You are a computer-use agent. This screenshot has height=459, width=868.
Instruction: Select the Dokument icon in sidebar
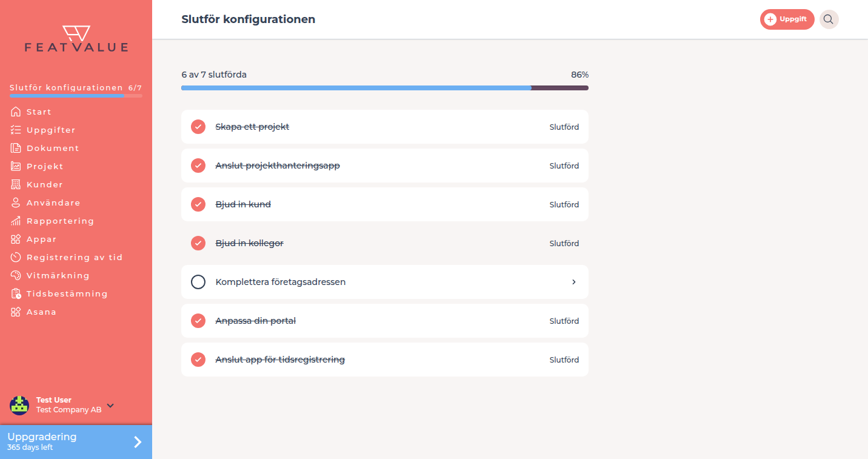pyautogui.click(x=16, y=148)
